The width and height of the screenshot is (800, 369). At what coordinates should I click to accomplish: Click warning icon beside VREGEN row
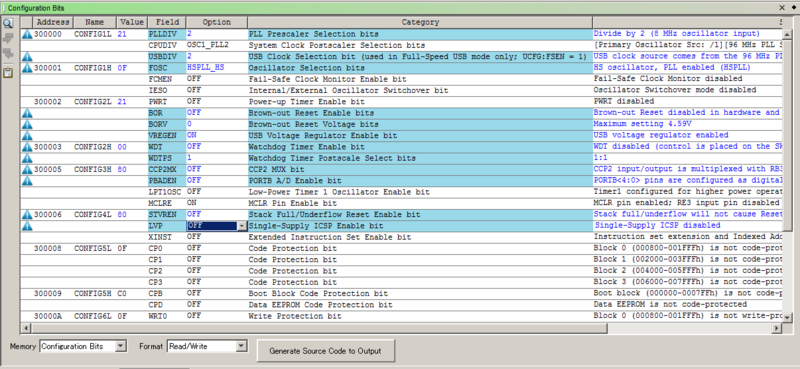[x=27, y=136]
